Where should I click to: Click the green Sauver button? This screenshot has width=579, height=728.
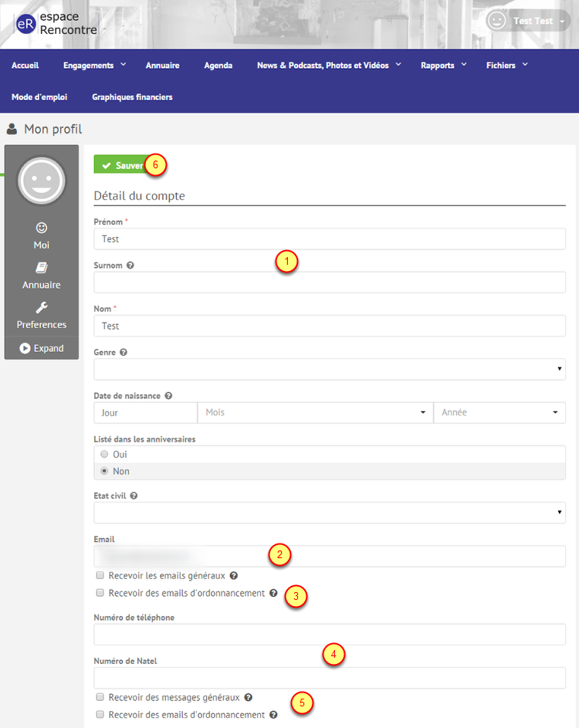pos(122,165)
